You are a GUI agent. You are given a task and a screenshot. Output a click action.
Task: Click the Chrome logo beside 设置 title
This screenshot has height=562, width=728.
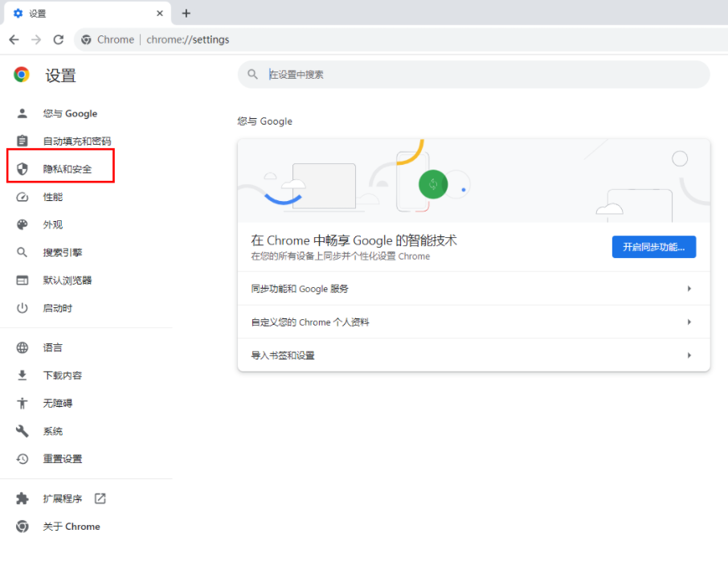pyautogui.click(x=22, y=74)
